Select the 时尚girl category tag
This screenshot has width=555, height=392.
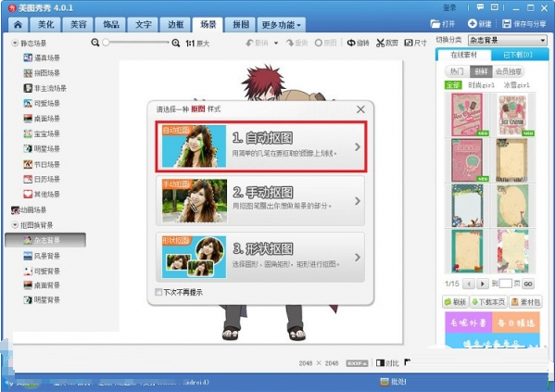point(481,85)
